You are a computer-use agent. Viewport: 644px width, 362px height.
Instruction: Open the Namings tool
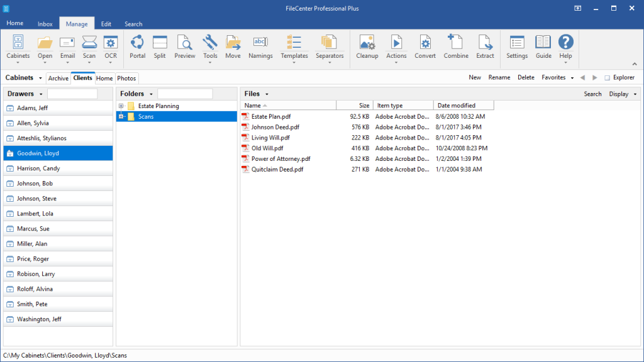click(260, 47)
